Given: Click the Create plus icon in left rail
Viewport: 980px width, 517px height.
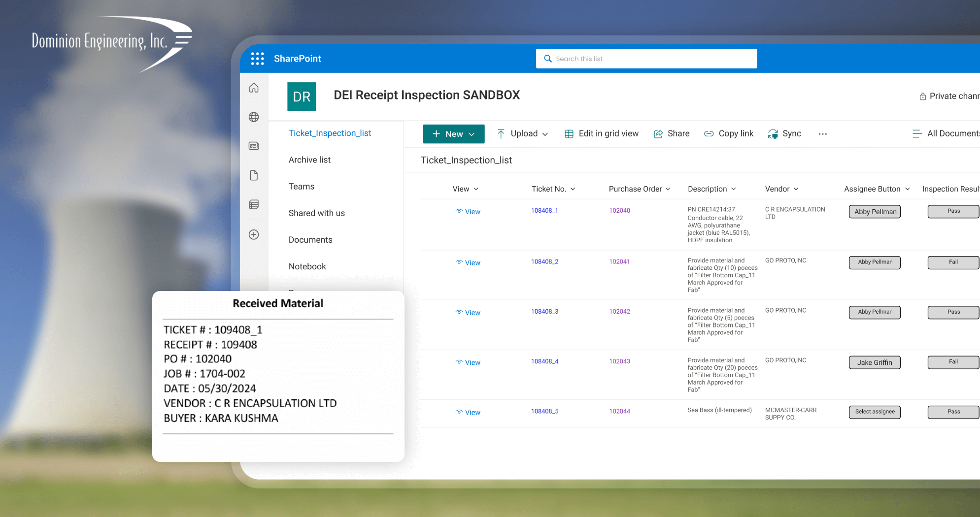Looking at the screenshot, I should tap(254, 234).
